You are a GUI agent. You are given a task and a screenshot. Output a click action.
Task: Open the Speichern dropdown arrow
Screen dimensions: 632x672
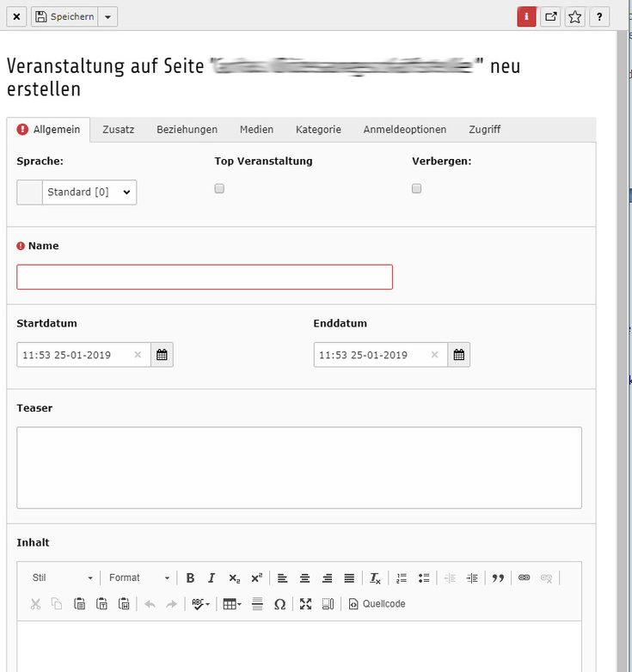(107, 16)
